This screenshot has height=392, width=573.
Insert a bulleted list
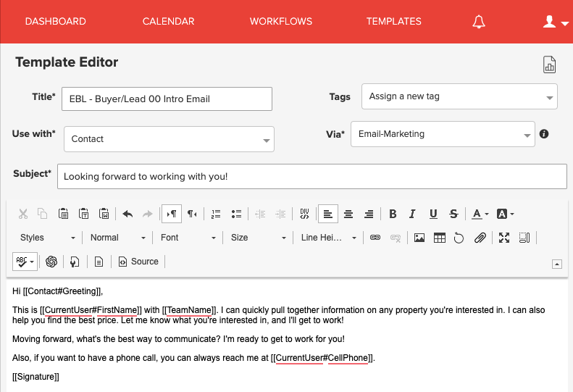click(x=236, y=214)
